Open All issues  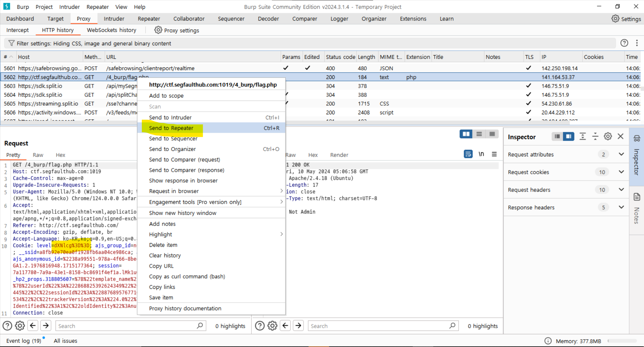pyautogui.click(x=66, y=341)
